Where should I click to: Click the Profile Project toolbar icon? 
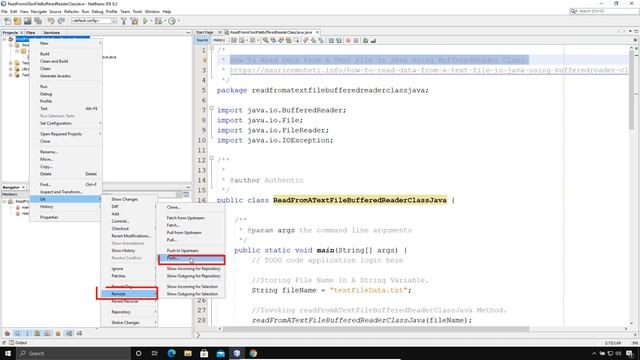point(172,21)
